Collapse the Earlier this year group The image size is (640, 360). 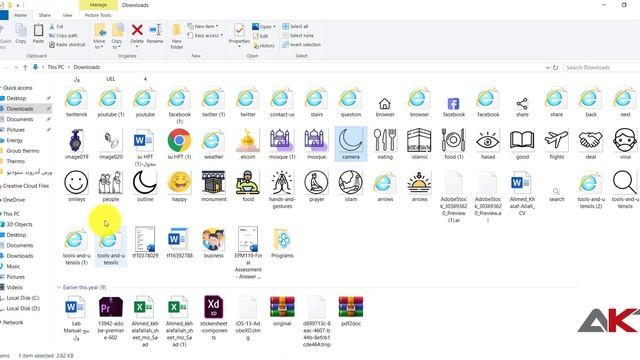(x=59, y=287)
